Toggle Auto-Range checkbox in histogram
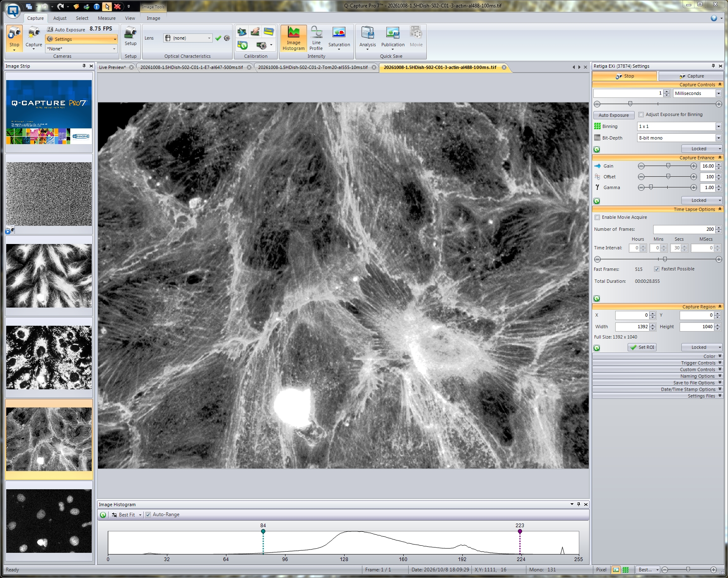Image resolution: width=728 pixels, height=578 pixels. pyautogui.click(x=148, y=515)
